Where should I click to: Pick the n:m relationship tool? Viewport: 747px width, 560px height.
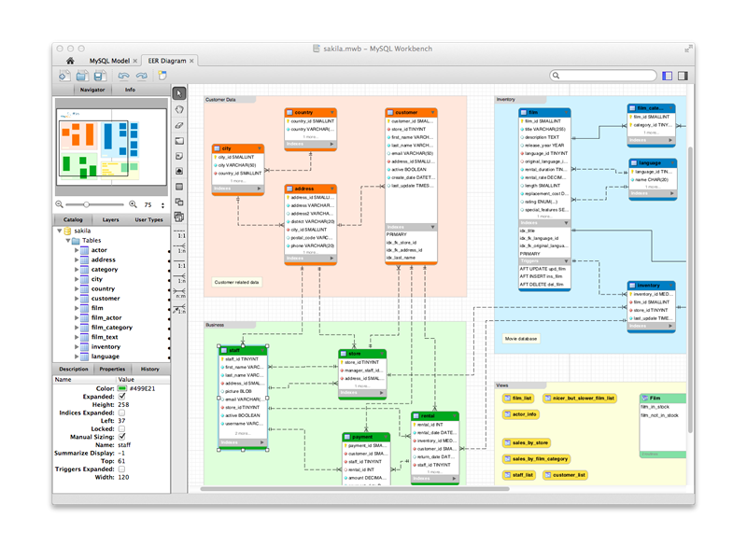[x=180, y=294]
